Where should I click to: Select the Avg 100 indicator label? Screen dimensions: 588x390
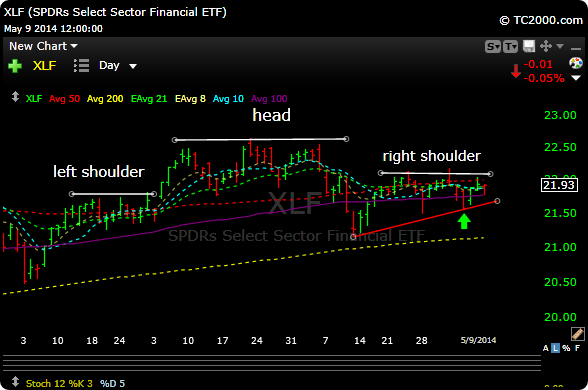click(x=269, y=99)
